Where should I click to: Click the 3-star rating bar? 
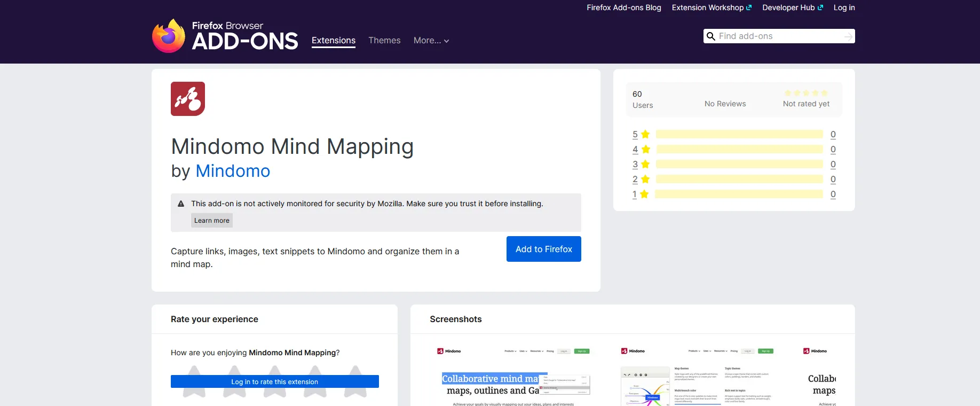[x=739, y=164]
